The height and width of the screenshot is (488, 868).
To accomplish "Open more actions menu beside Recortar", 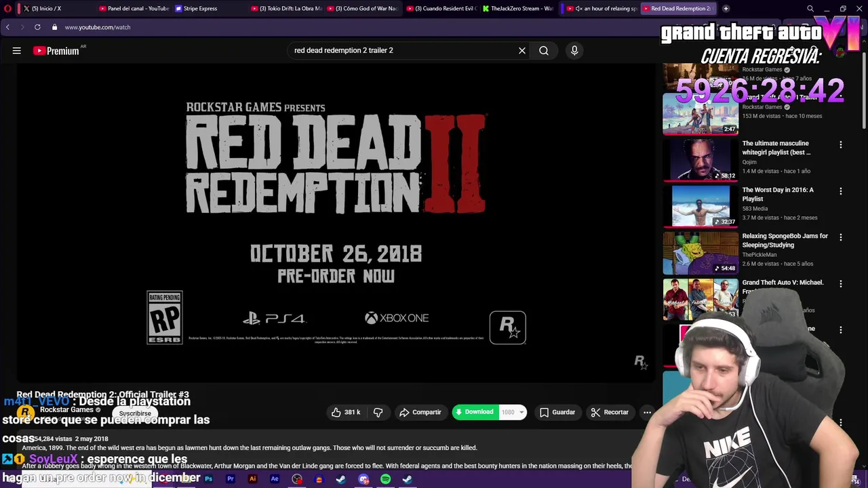I will coord(647,412).
